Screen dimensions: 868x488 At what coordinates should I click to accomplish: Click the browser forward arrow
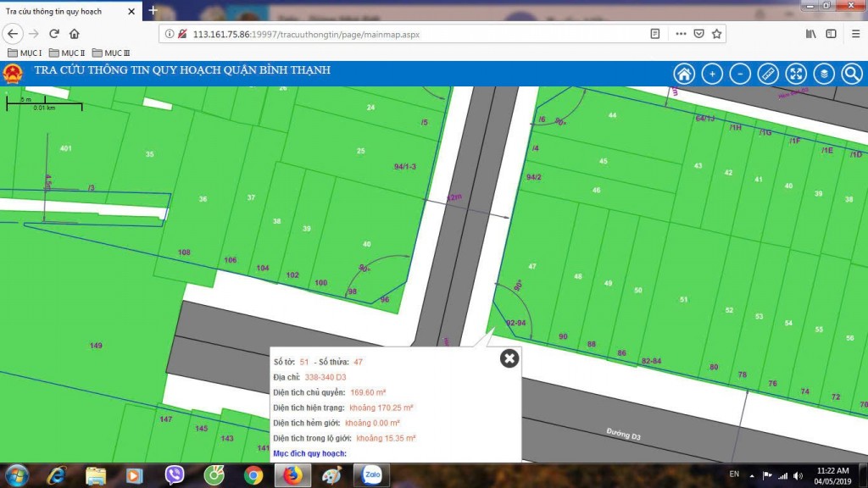[x=34, y=34]
